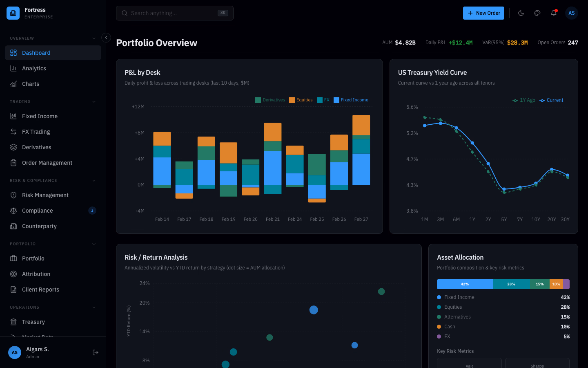Image resolution: width=588 pixels, height=368 pixels.
Task: Click the Charts area-graph icon
Action: click(x=13, y=84)
